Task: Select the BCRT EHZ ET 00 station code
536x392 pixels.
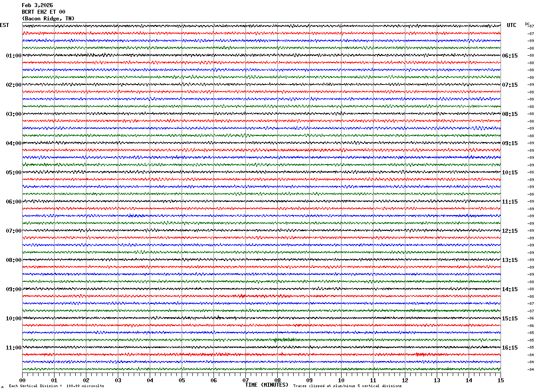Action: [x=43, y=12]
